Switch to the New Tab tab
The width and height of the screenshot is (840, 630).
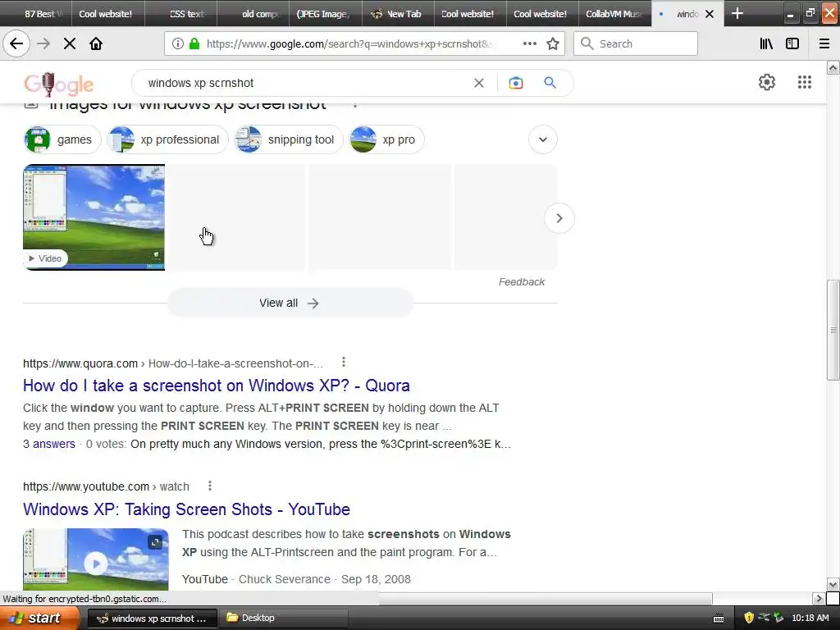399,14
